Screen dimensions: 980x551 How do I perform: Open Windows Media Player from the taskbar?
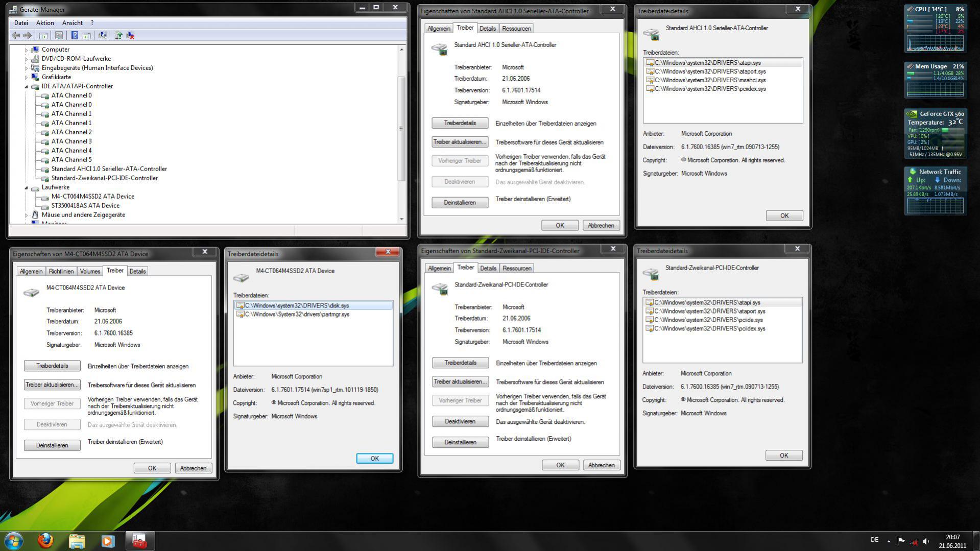point(108,540)
